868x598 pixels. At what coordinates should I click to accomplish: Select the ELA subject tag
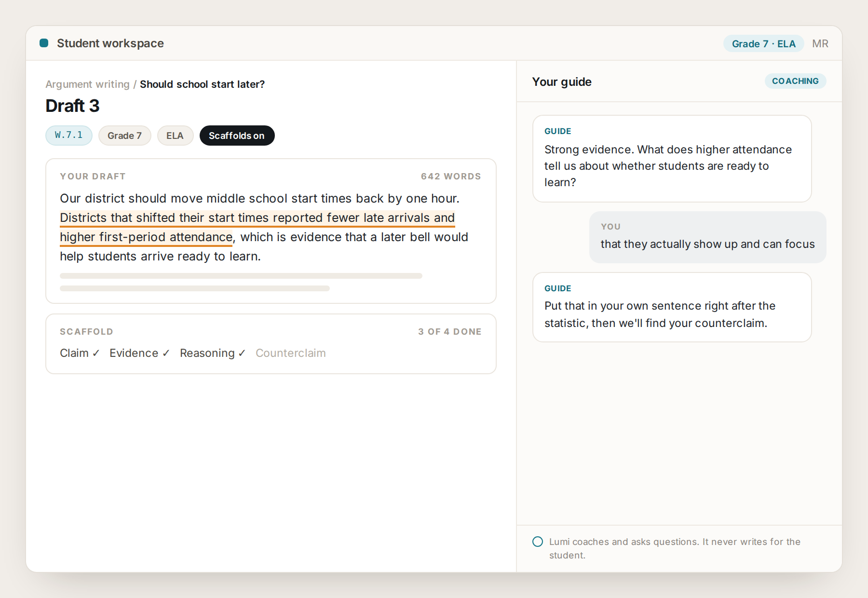pos(175,136)
